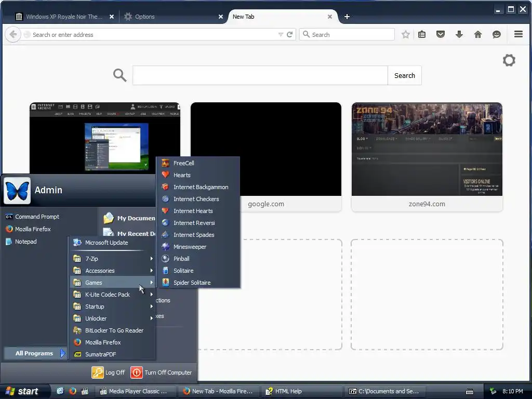Image resolution: width=532 pixels, height=399 pixels.
Task: Click the new tab page search field
Action: (260, 75)
